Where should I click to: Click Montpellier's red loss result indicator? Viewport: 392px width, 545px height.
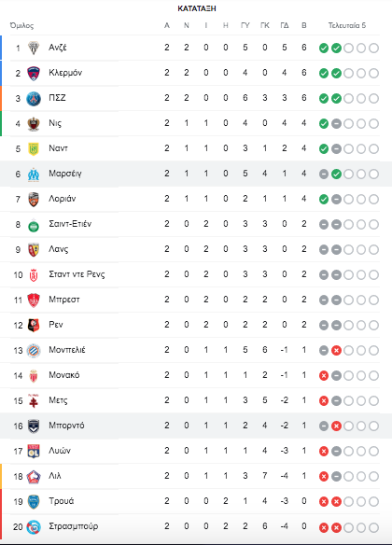coord(336,350)
